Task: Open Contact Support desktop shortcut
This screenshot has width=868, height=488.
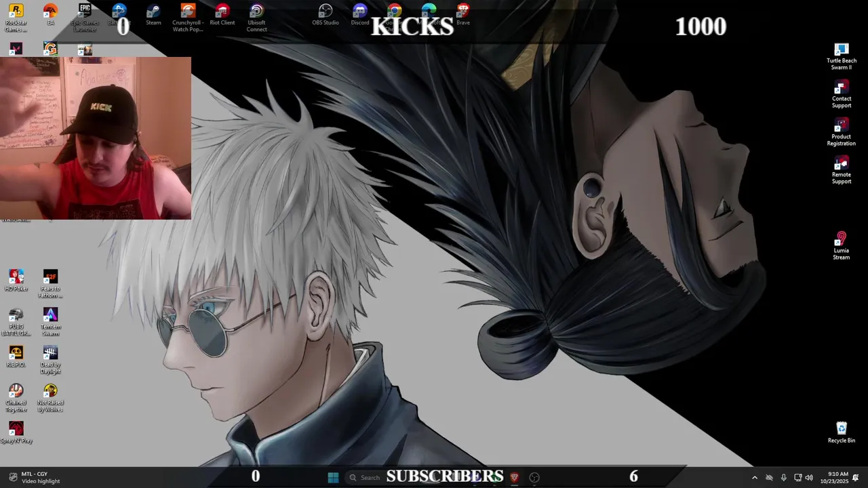Action: [842, 94]
